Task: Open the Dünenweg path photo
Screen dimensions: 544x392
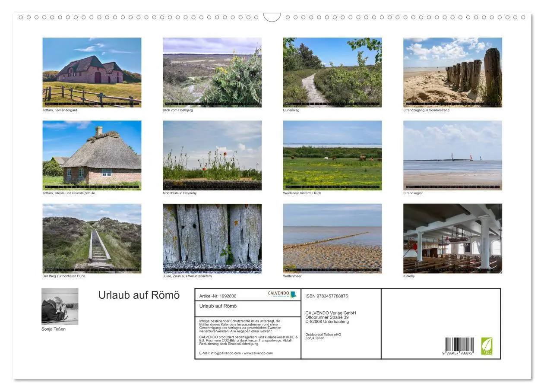Action: click(x=332, y=72)
